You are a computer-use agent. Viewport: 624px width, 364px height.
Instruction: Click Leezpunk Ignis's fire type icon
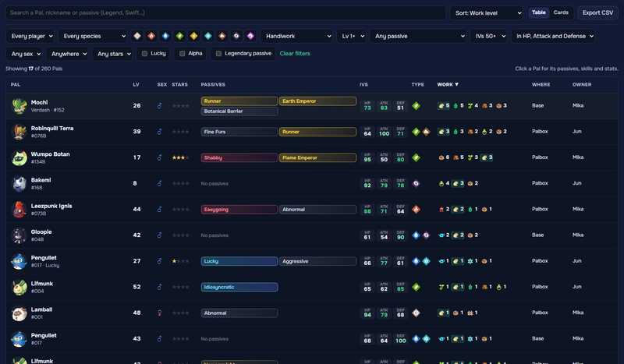416,209
